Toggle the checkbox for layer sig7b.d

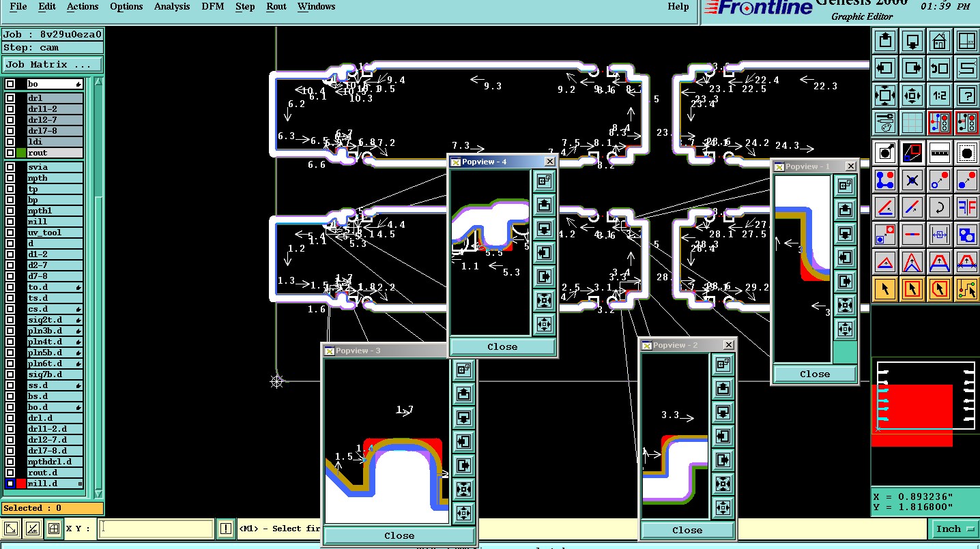pos(10,374)
